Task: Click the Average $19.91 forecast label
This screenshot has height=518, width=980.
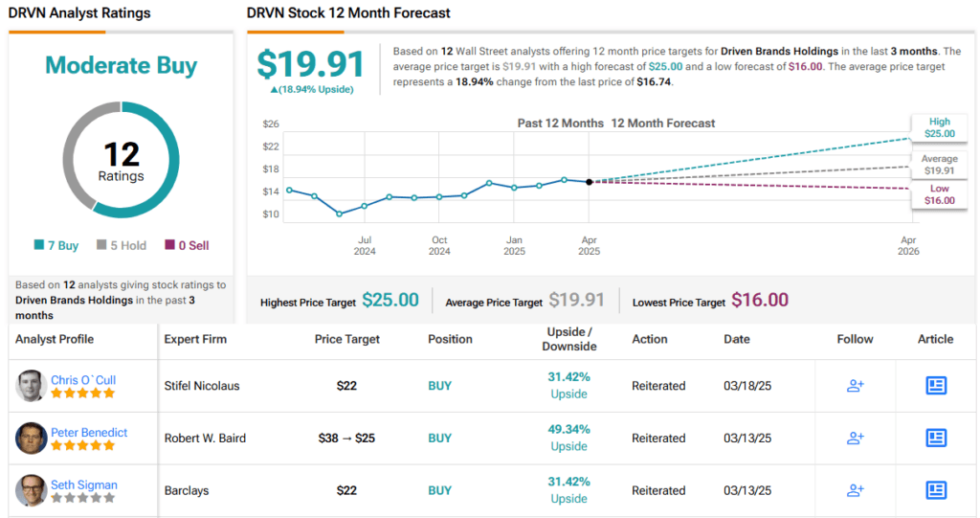Action: click(940, 165)
